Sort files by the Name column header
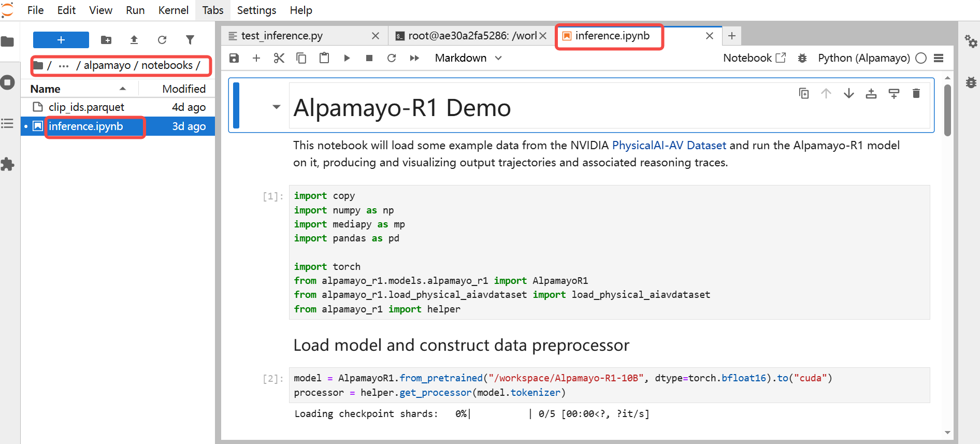Viewport: 980px width, 444px height. 46,89
